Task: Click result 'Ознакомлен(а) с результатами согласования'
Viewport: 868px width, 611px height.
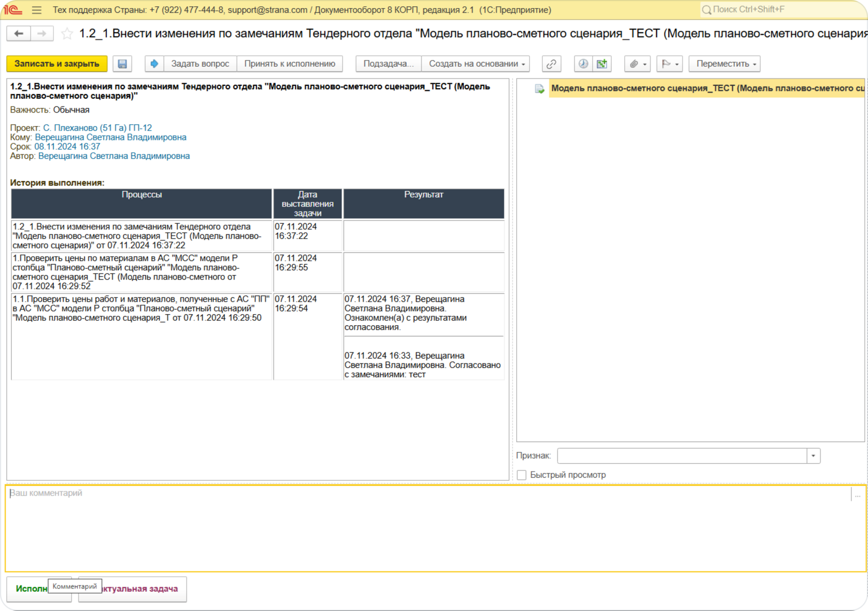Action: click(406, 323)
